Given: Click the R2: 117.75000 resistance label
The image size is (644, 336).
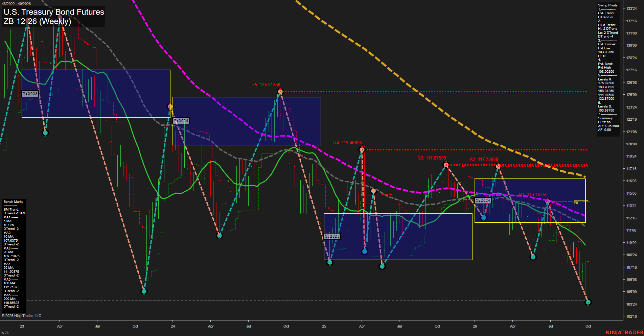Looking at the screenshot, I should 484,159.
